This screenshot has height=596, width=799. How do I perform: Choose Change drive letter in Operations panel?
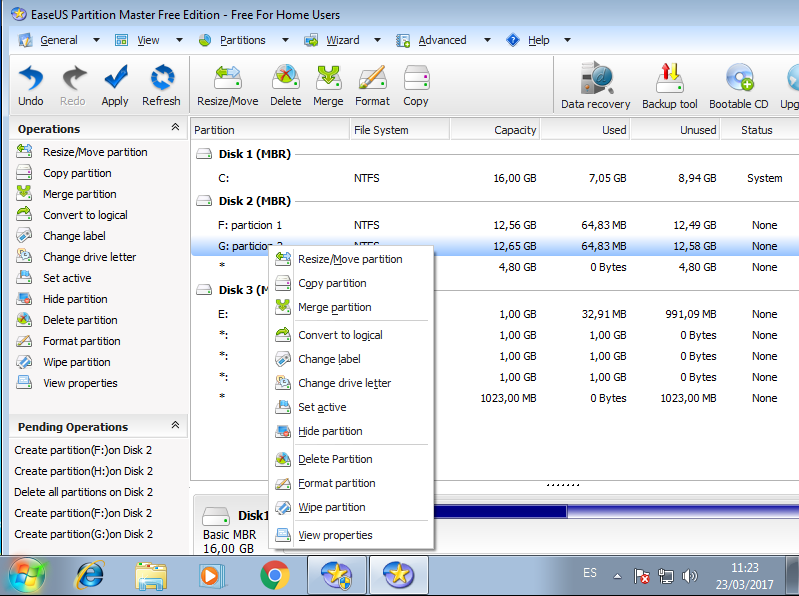click(x=76, y=257)
